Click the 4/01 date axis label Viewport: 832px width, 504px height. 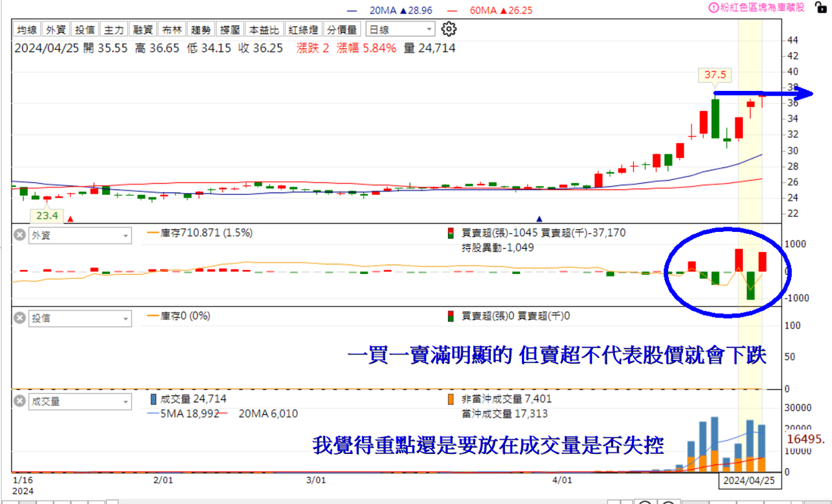click(562, 480)
